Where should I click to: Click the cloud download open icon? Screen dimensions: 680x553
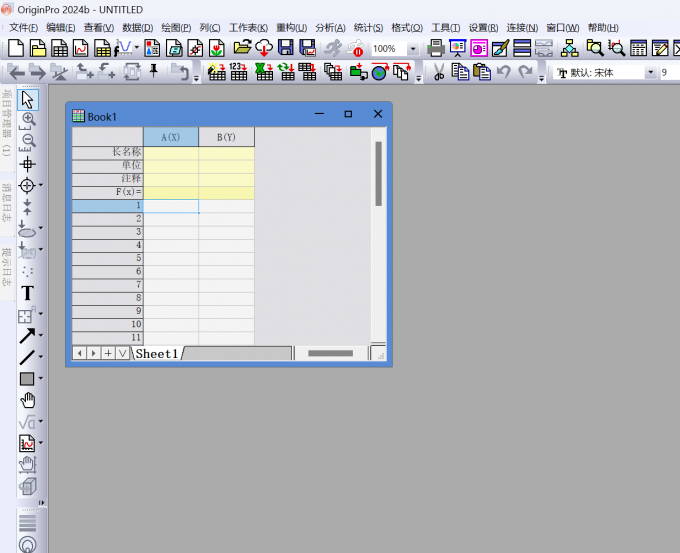(x=264, y=48)
